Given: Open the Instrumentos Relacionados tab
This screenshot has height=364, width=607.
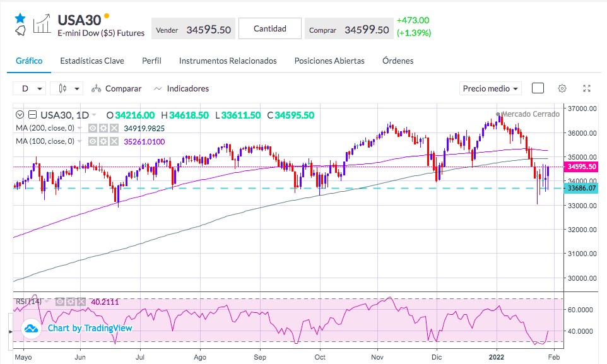Looking at the screenshot, I should click(228, 61).
